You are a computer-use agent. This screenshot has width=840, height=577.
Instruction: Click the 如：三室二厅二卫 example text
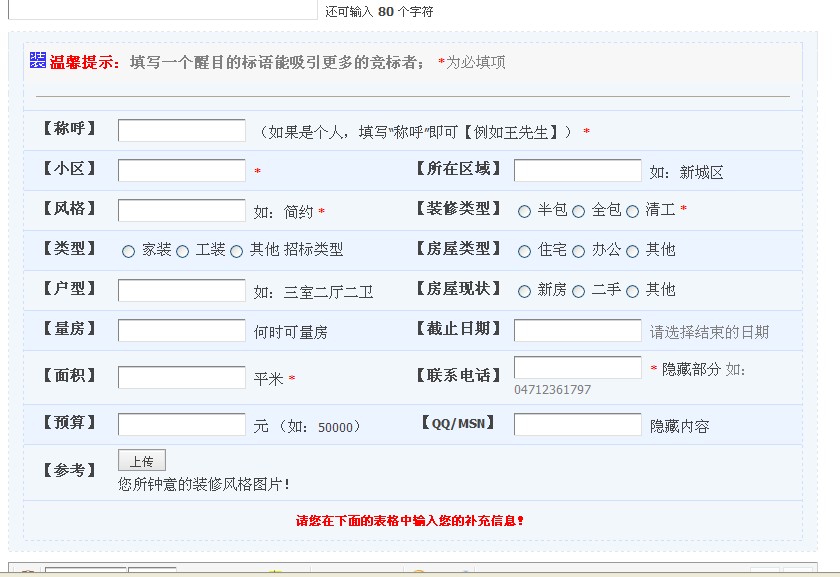313,292
